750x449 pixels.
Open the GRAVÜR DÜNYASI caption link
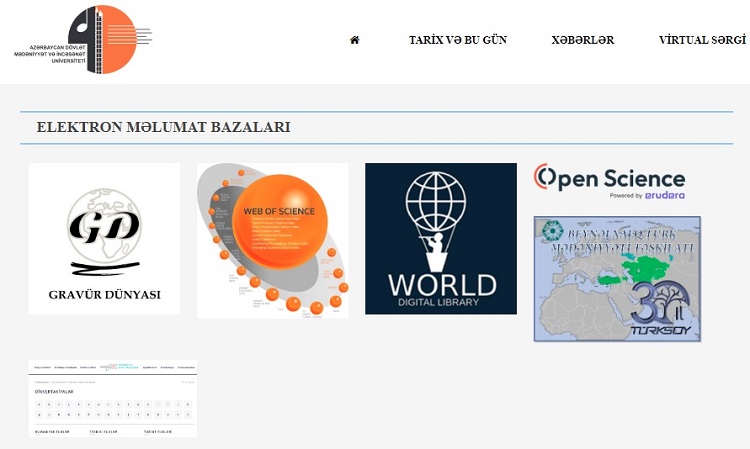coord(104,295)
